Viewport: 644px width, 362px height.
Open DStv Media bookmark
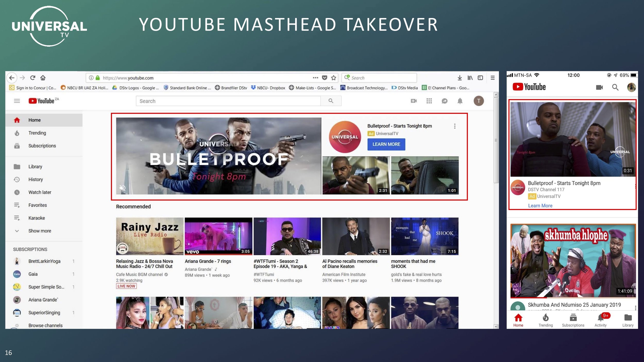pos(405,88)
